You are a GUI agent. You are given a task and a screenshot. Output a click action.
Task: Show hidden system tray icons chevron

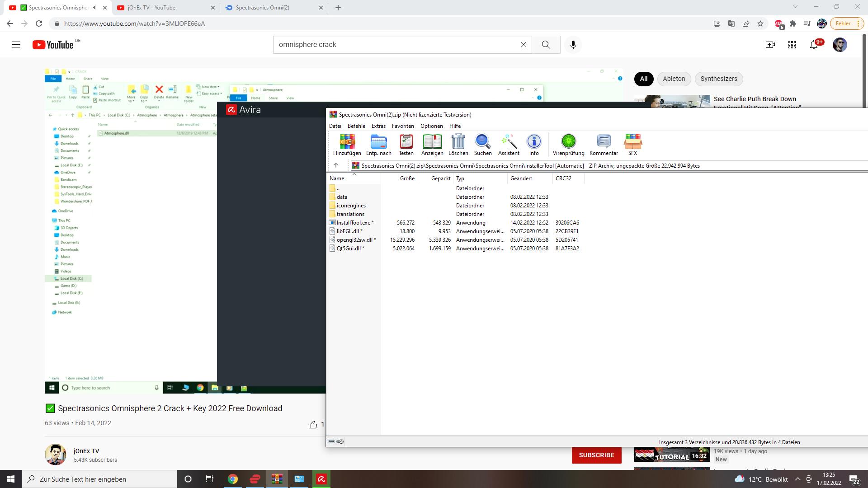(x=797, y=479)
